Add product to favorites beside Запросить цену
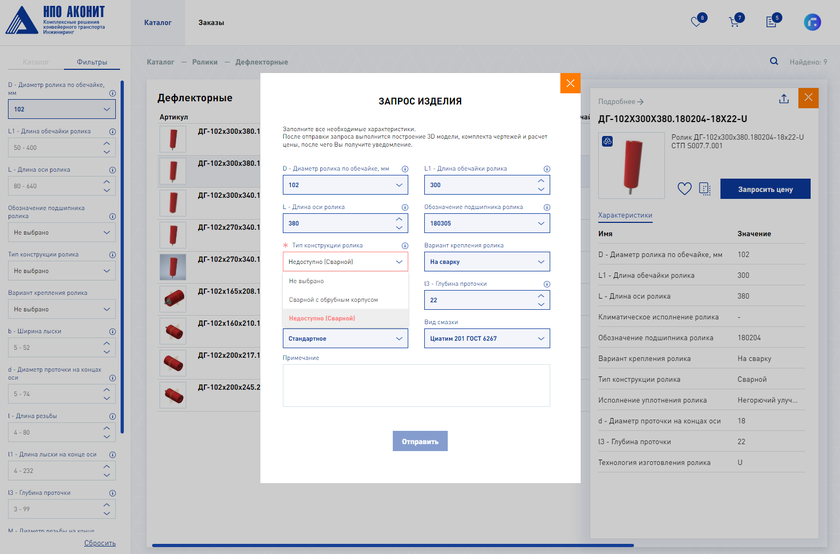840x554 pixels. (x=684, y=188)
